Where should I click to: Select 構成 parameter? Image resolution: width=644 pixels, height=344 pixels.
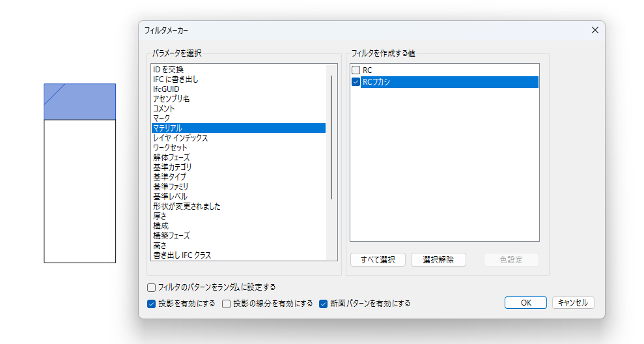coord(238,226)
